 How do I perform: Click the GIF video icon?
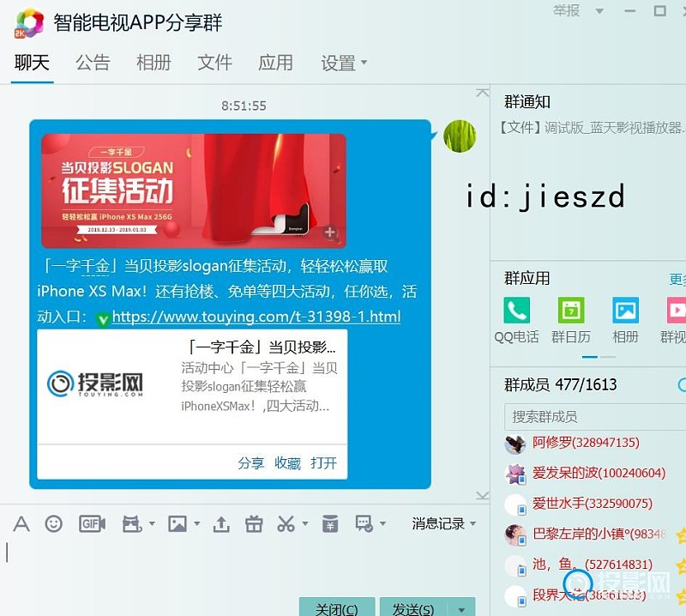[x=92, y=523]
